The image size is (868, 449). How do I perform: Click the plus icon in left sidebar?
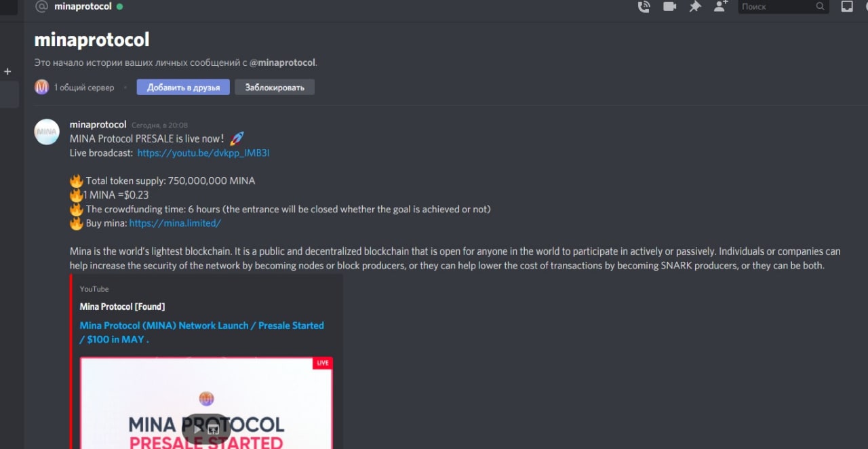coord(7,71)
